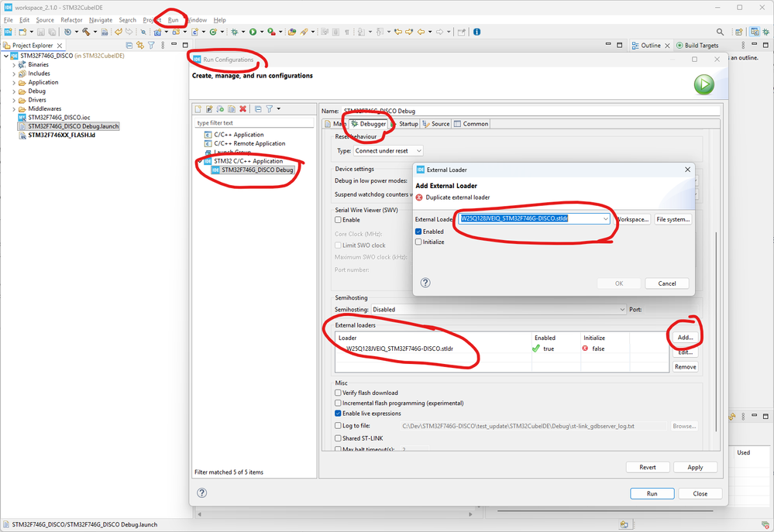774x532 pixels.
Task: Select W25Q128JVEIQ loader row in table
Action: pos(501,348)
